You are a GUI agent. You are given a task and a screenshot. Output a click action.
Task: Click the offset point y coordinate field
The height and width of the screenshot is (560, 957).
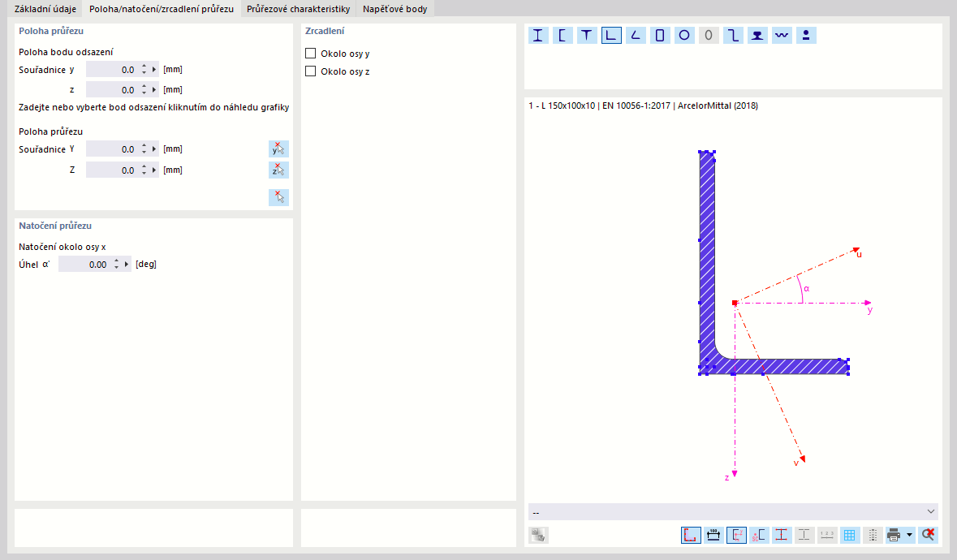pyautogui.click(x=113, y=70)
